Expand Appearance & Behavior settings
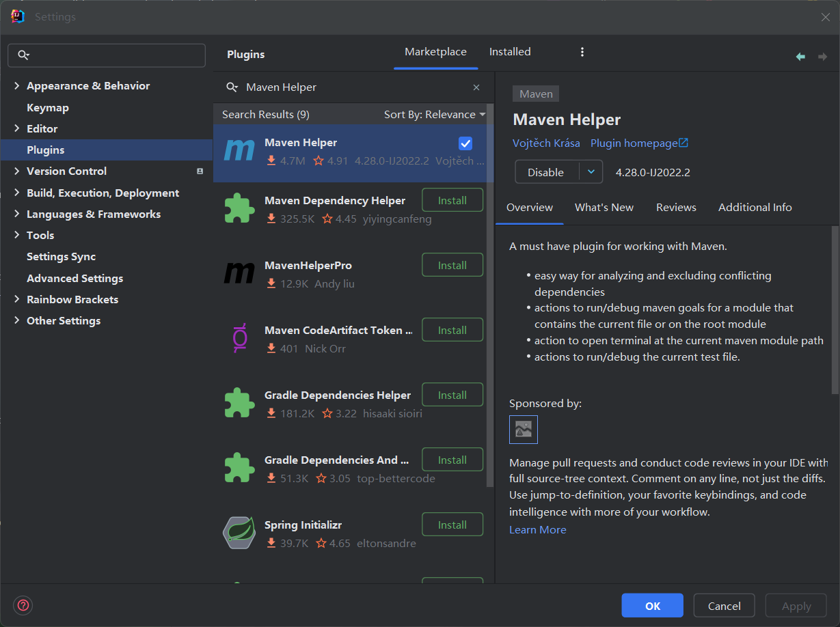 click(x=16, y=86)
